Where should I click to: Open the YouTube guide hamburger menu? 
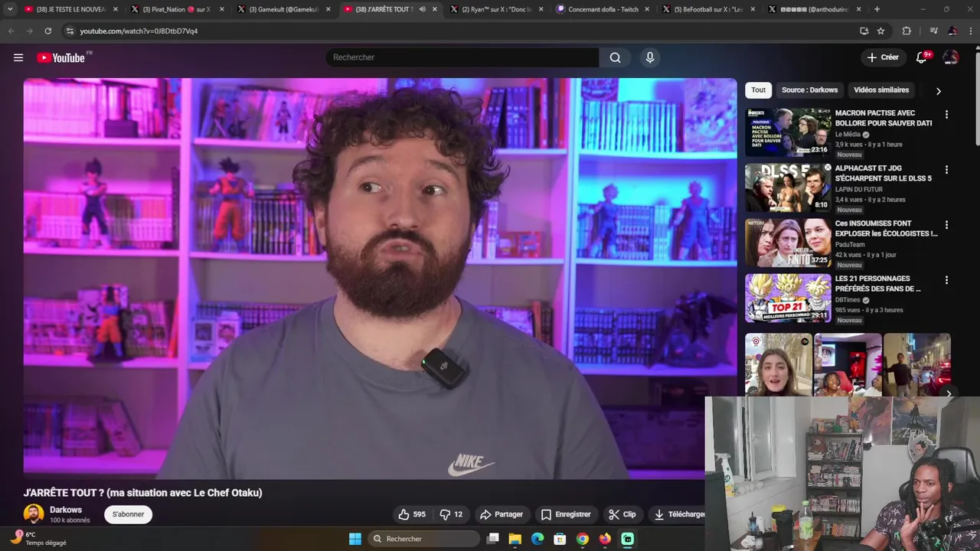[x=18, y=57]
